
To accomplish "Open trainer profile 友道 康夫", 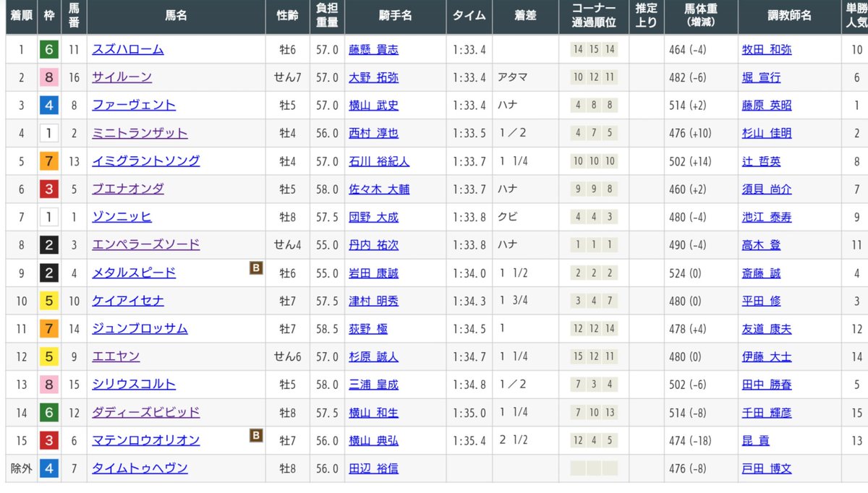I will (767, 330).
